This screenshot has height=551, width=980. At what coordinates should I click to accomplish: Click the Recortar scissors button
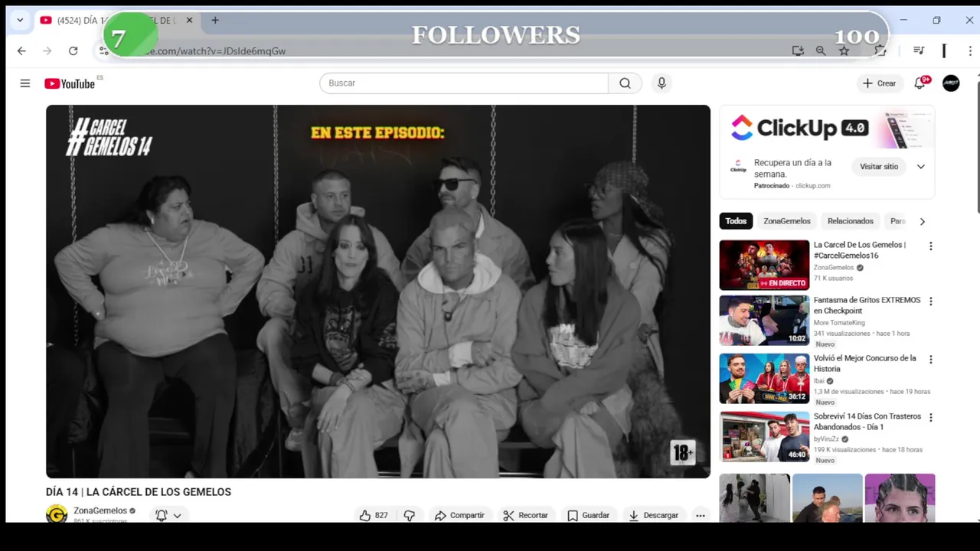point(525,515)
